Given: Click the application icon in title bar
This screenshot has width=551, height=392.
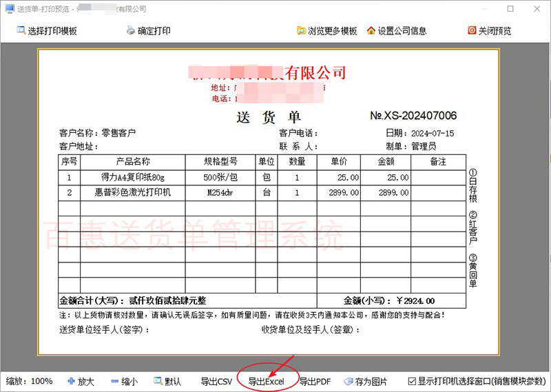Looking at the screenshot, I should coord(10,8).
